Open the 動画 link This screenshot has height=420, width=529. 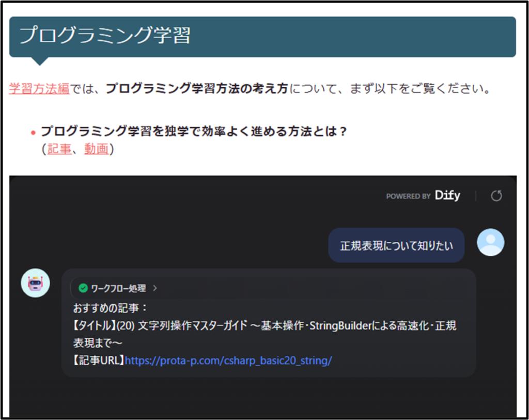click(x=97, y=149)
